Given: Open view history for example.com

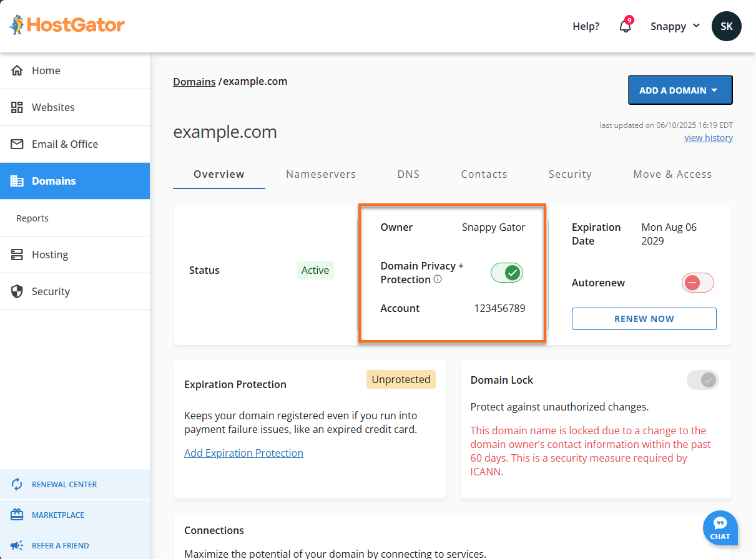Looking at the screenshot, I should (708, 137).
